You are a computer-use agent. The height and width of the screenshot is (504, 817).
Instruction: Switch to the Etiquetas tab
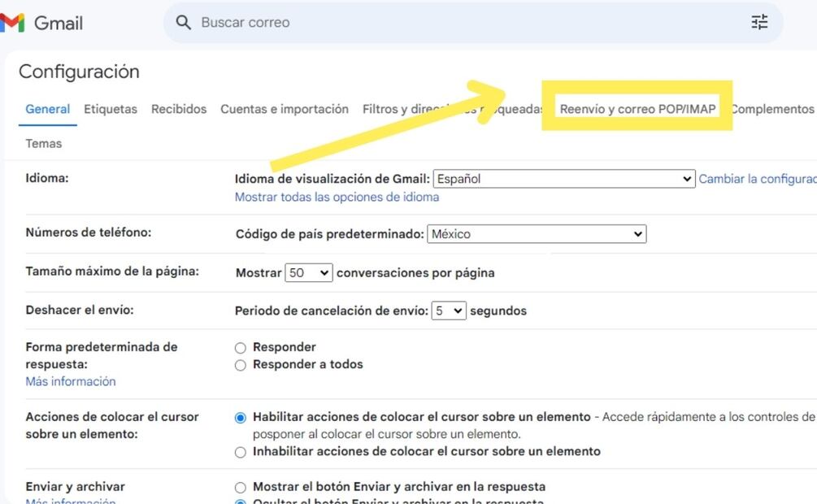click(111, 109)
